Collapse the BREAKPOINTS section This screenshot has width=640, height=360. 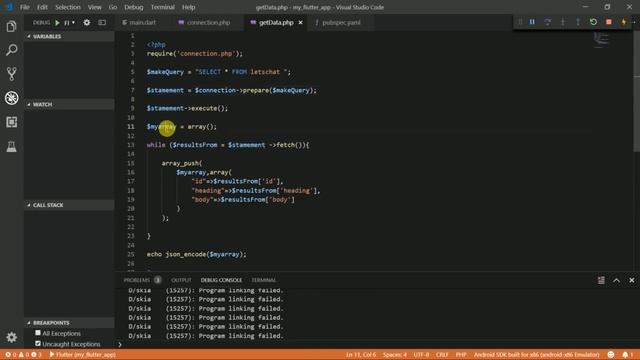69,322
